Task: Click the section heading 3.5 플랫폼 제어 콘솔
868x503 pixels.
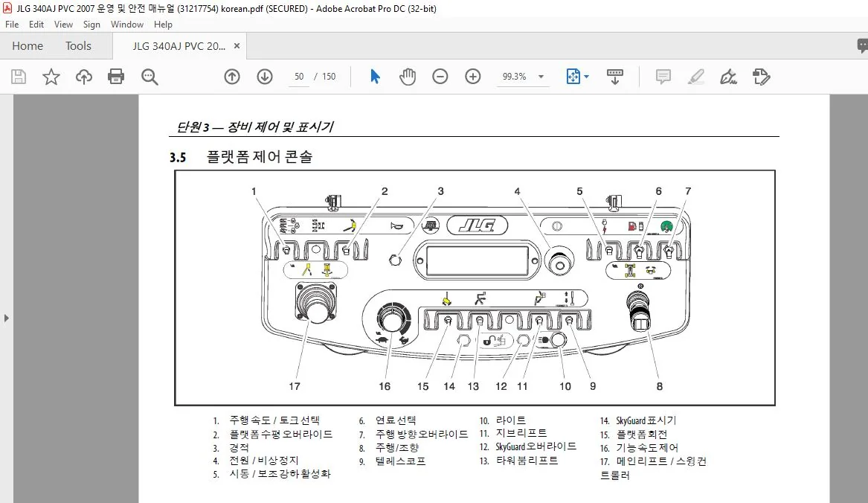Action: point(241,157)
